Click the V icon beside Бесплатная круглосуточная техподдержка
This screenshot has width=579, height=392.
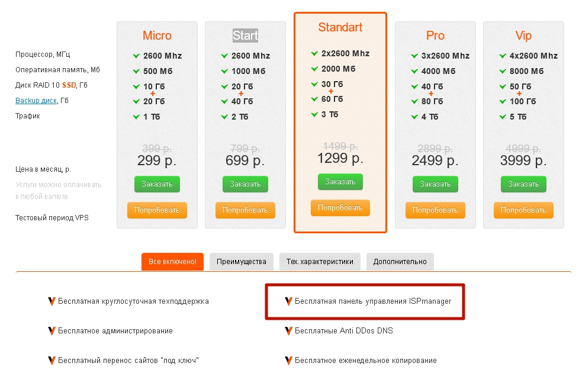click(x=52, y=301)
